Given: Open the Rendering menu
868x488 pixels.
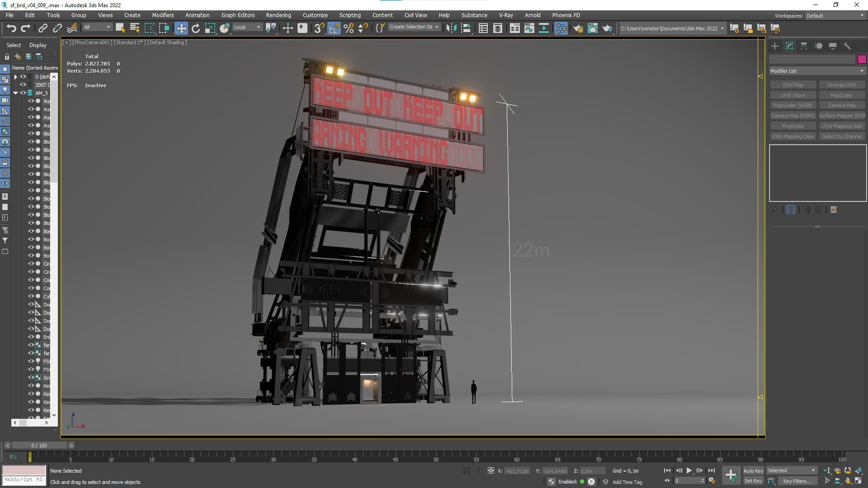Looking at the screenshot, I should coord(278,15).
